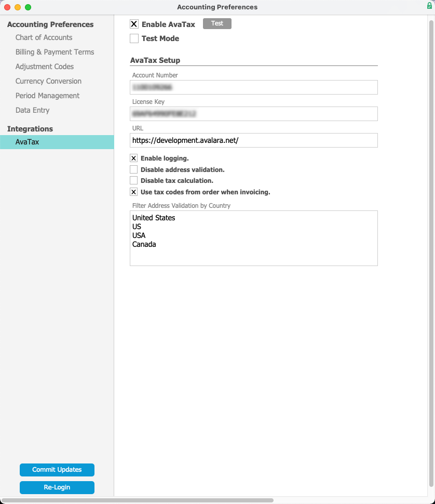435x504 pixels.
Task: Select Data Entry in sidebar
Action: [32, 110]
